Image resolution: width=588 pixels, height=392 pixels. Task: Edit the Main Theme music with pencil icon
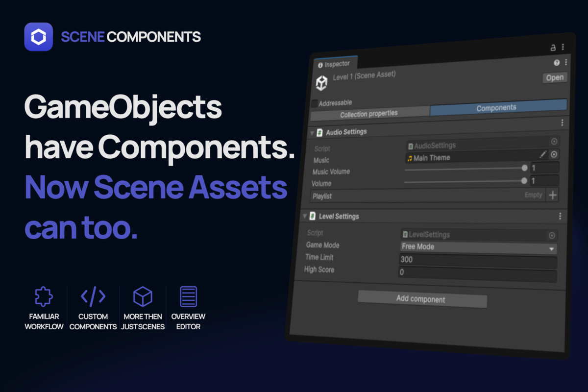[x=543, y=154]
